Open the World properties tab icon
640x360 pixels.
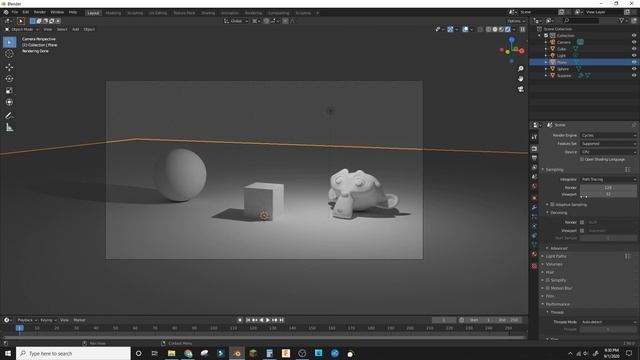(534, 186)
